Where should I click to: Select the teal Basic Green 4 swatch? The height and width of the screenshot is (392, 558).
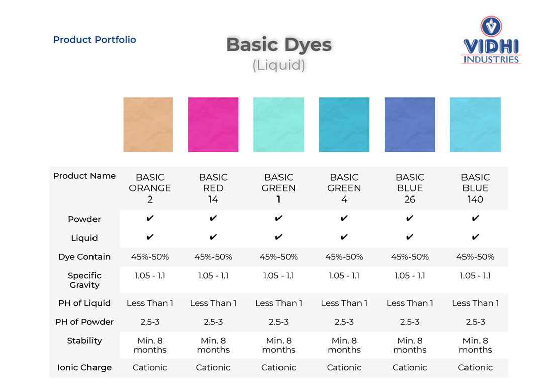pyautogui.click(x=344, y=125)
